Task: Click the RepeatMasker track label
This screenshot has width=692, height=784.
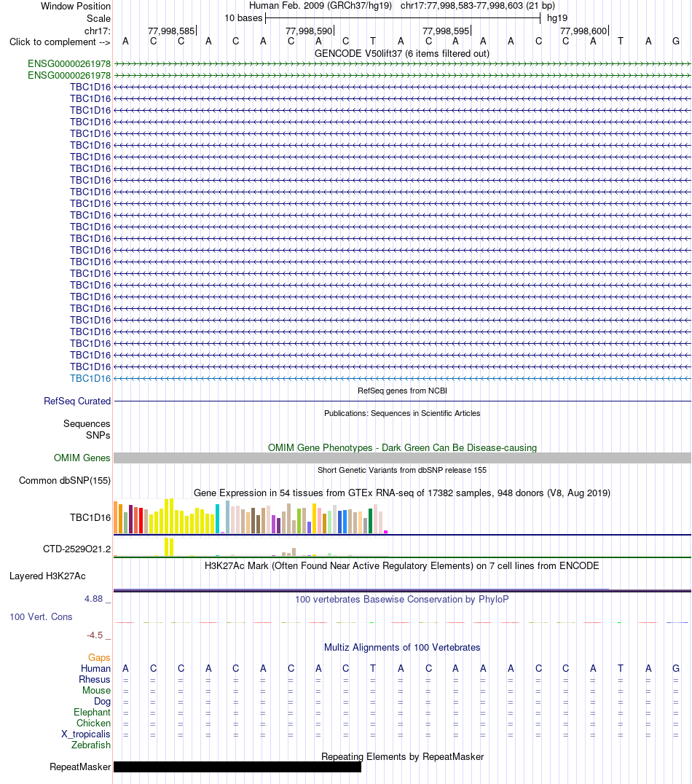Action: [x=80, y=767]
